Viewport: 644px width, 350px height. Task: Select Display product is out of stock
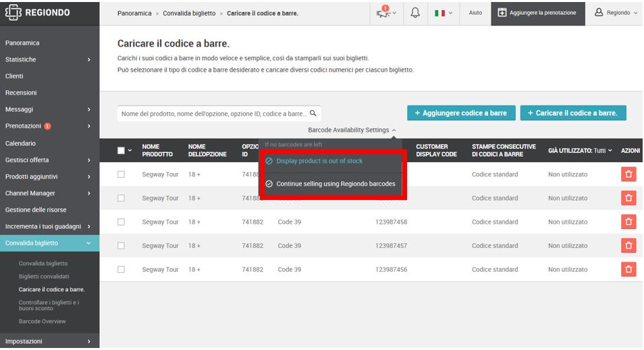[319, 161]
